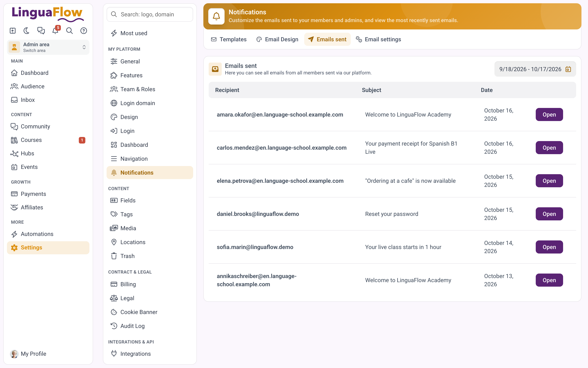Image resolution: width=588 pixels, height=368 pixels.
Task: Go to Dashboard in main sidebar
Action: coord(48,73)
